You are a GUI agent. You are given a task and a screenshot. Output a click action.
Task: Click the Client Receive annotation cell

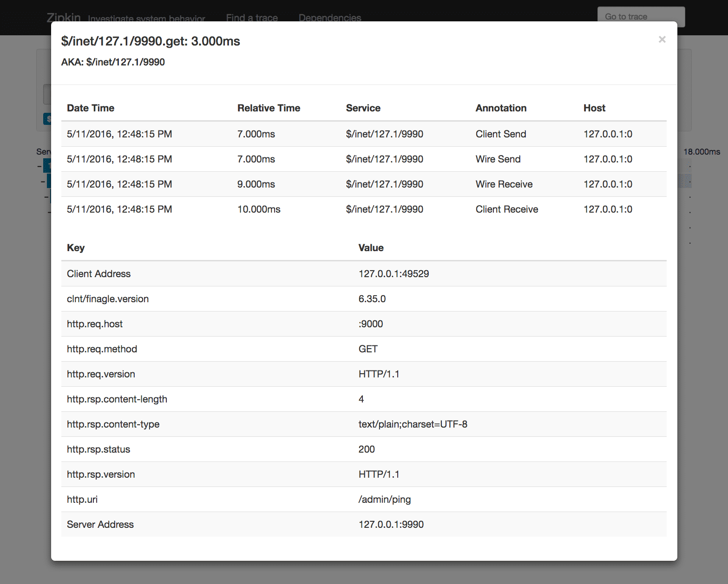(x=507, y=209)
